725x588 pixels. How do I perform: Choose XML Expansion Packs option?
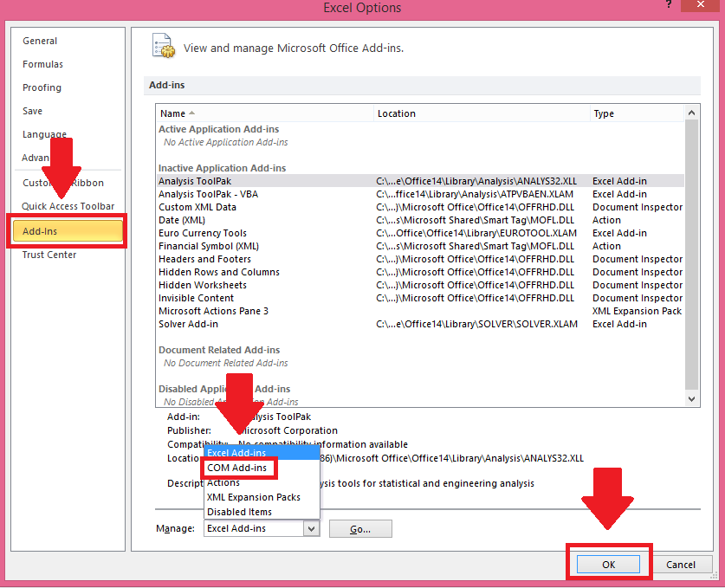coord(254,497)
